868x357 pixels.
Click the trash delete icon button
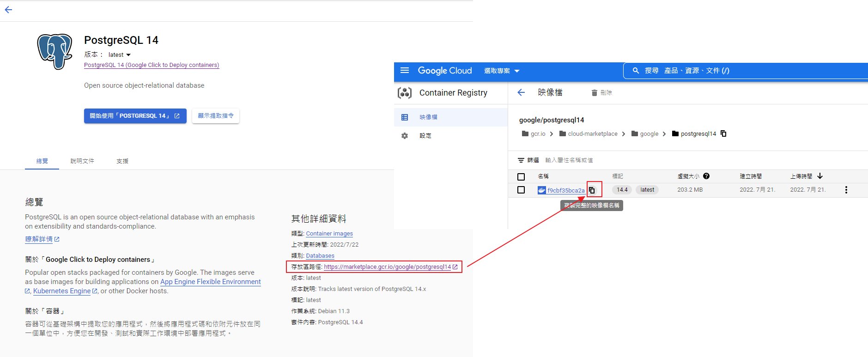595,93
